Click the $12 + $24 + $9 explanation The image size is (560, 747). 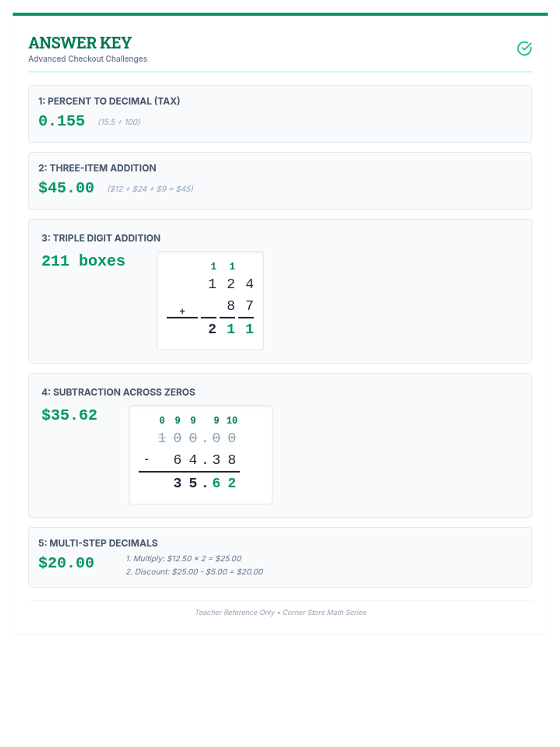pyautogui.click(x=150, y=189)
